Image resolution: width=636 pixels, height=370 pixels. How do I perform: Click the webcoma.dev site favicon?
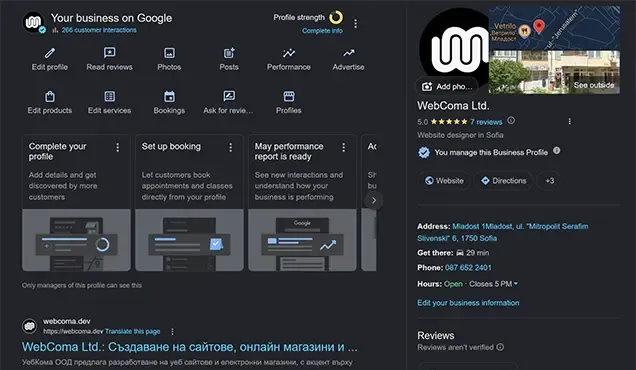click(x=30, y=326)
